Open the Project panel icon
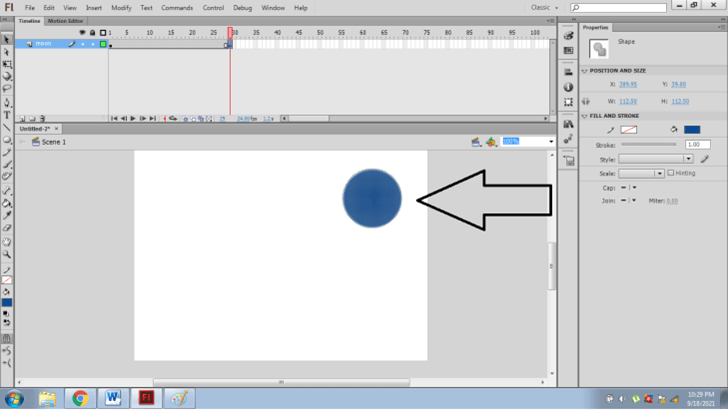This screenshot has width=728, height=410. pos(568,161)
